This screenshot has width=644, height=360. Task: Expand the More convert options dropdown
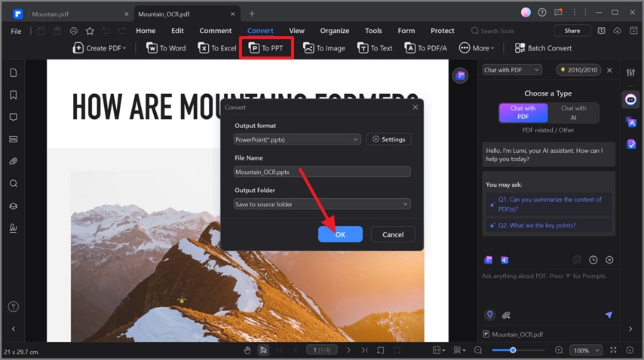coord(477,48)
